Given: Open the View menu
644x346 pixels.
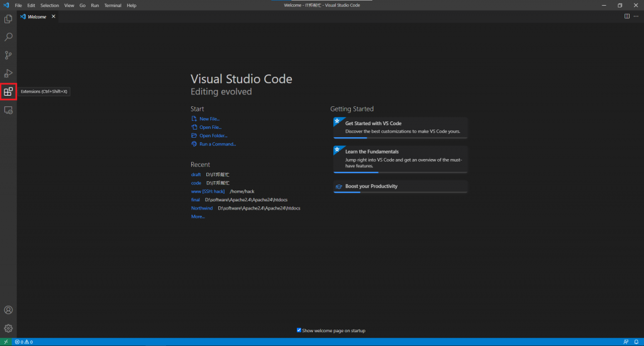Looking at the screenshot, I should pos(69,5).
